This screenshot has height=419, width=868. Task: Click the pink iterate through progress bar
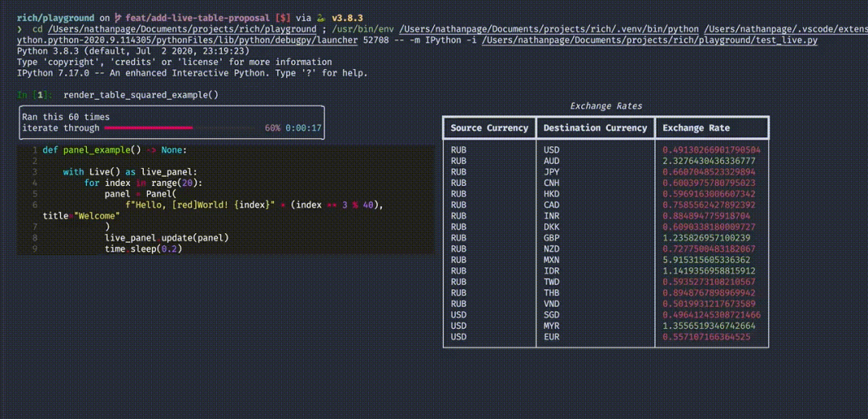pyautogui.click(x=149, y=128)
